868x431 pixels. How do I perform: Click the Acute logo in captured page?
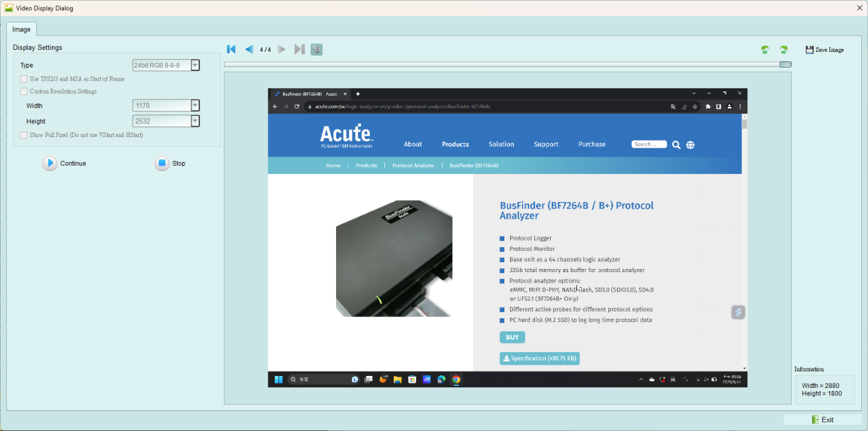point(347,136)
